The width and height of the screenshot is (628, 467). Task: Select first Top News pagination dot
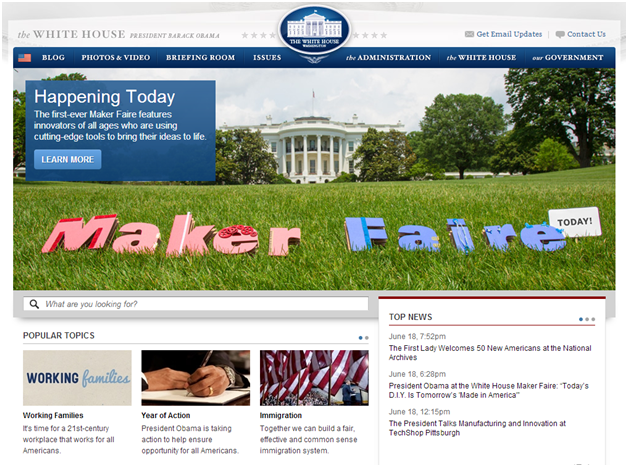pyautogui.click(x=581, y=319)
